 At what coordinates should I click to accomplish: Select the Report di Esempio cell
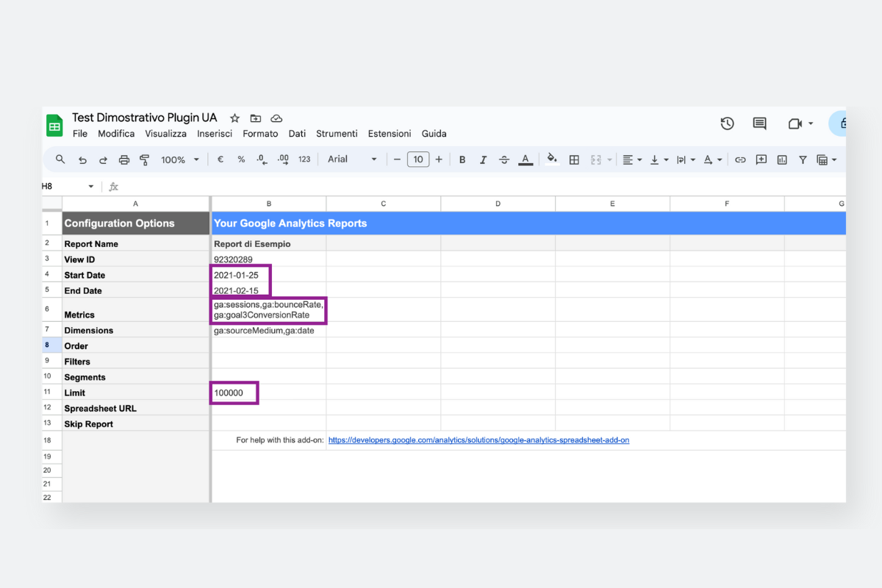269,243
